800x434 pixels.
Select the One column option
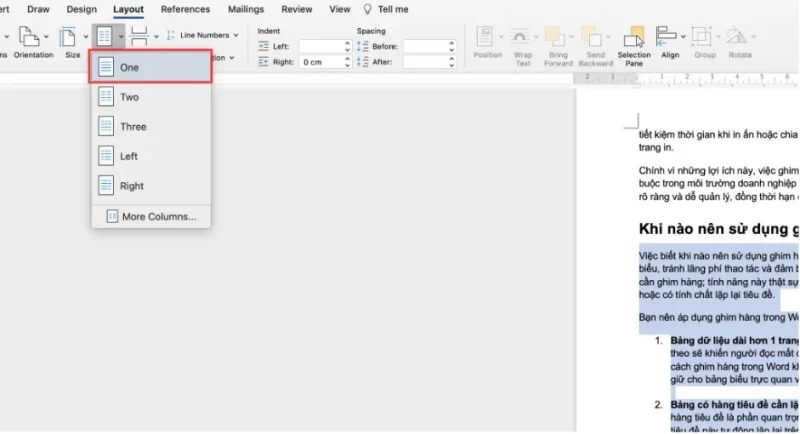coord(150,67)
